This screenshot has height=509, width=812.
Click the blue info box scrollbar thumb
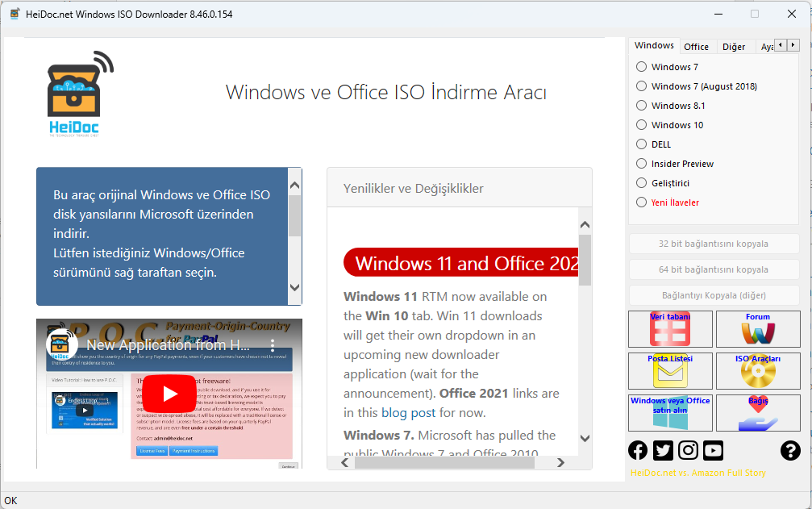click(x=294, y=215)
